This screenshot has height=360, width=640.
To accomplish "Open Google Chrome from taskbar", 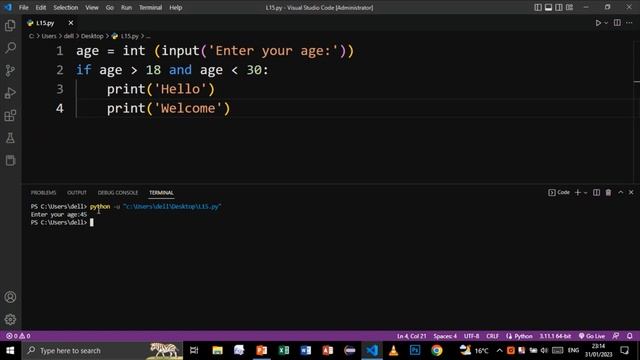I will (x=437, y=350).
